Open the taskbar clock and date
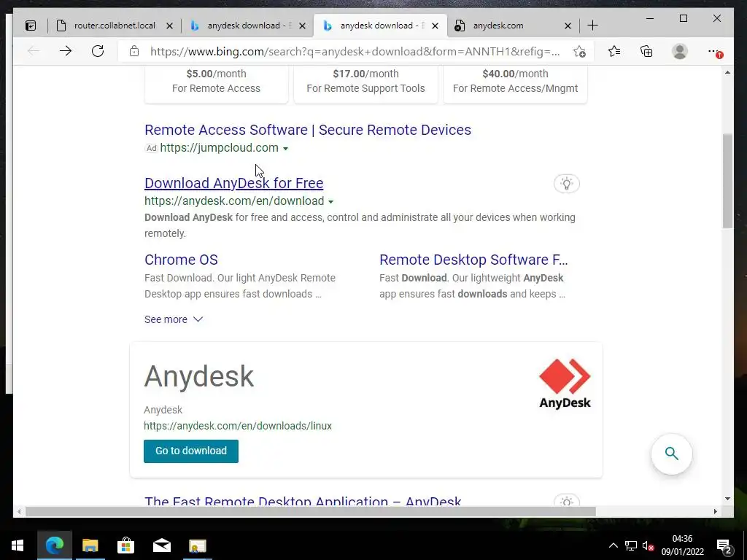The height and width of the screenshot is (560, 747). (x=682, y=545)
